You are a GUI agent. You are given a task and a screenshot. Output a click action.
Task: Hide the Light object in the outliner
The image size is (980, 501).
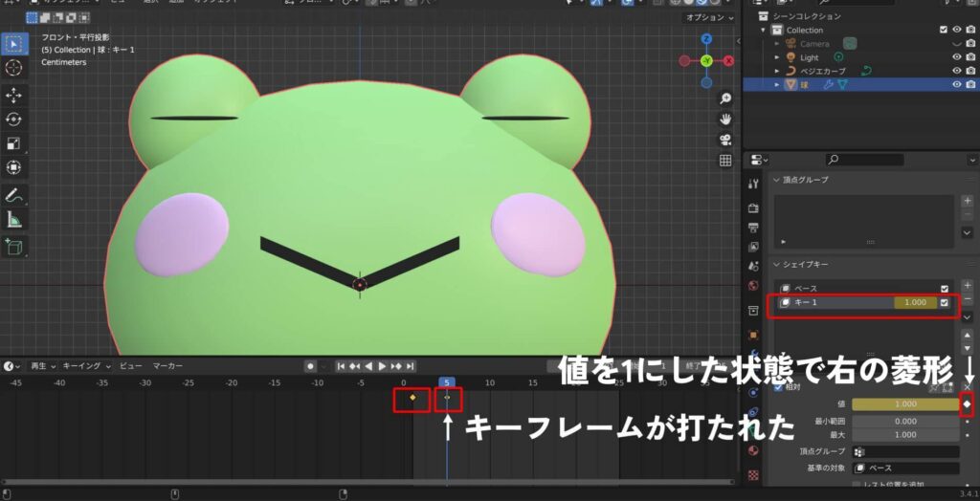(956, 57)
